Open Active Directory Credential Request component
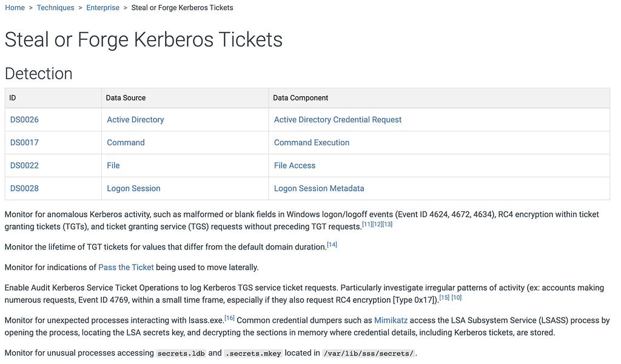The height and width of the screenshot is (364, 621). 338,120
